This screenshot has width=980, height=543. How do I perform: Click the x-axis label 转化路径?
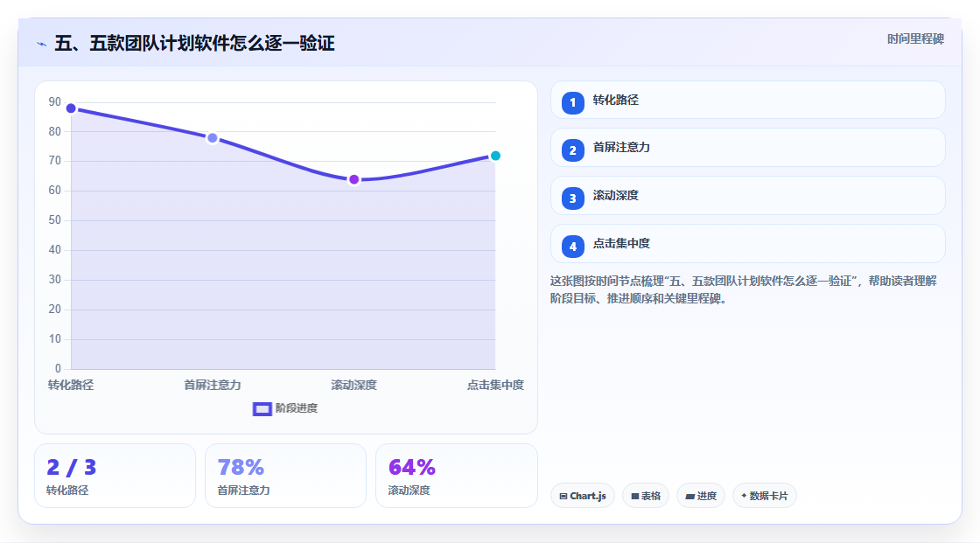[71, 385]
